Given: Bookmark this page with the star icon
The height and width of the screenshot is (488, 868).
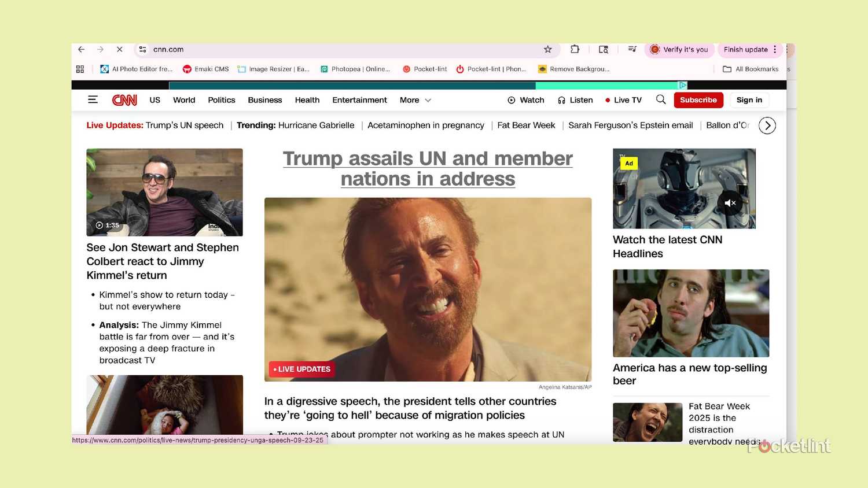Looking at the screenshot, I should 547,50.
